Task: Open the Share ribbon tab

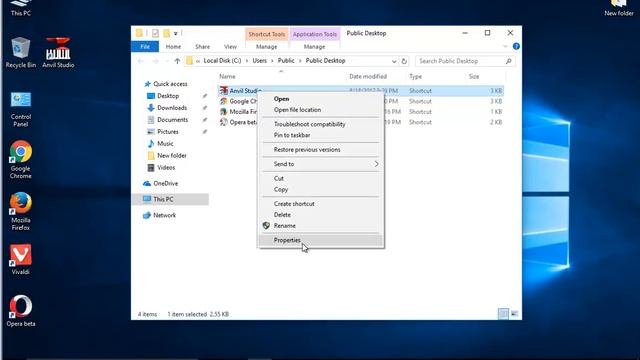Action: coord(202,47)
